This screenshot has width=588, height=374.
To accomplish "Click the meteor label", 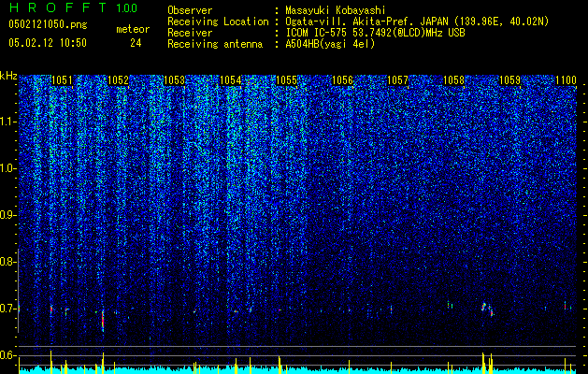I will tap(133, 29).
